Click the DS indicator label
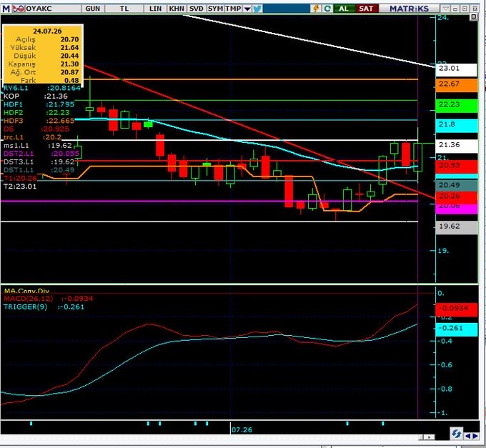The width and height of the screenshot is (486, 448). [x=9, y=129]
